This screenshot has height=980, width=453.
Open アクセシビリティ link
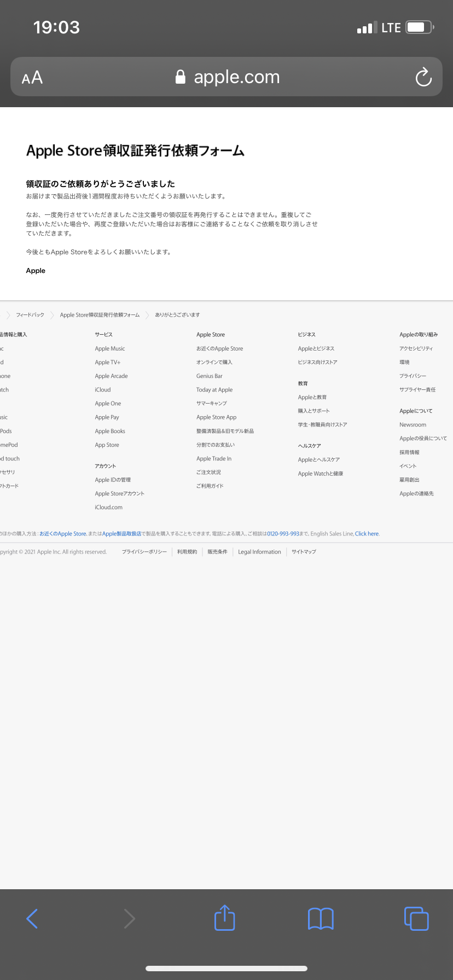416,349
